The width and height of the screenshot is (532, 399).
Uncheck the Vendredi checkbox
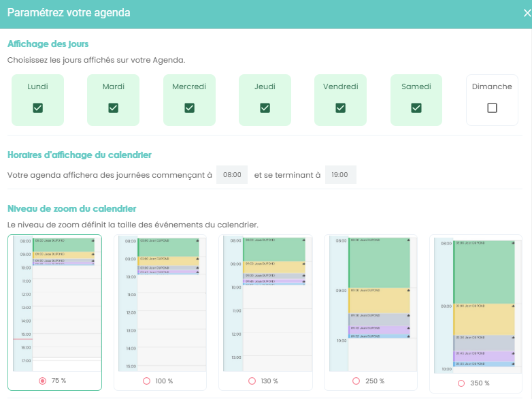(340, 108)
